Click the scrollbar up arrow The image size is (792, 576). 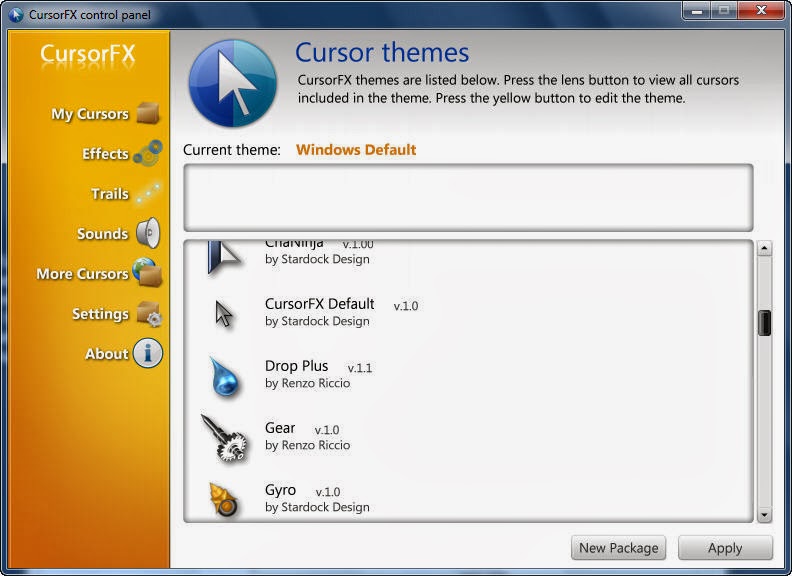[764, 248]
